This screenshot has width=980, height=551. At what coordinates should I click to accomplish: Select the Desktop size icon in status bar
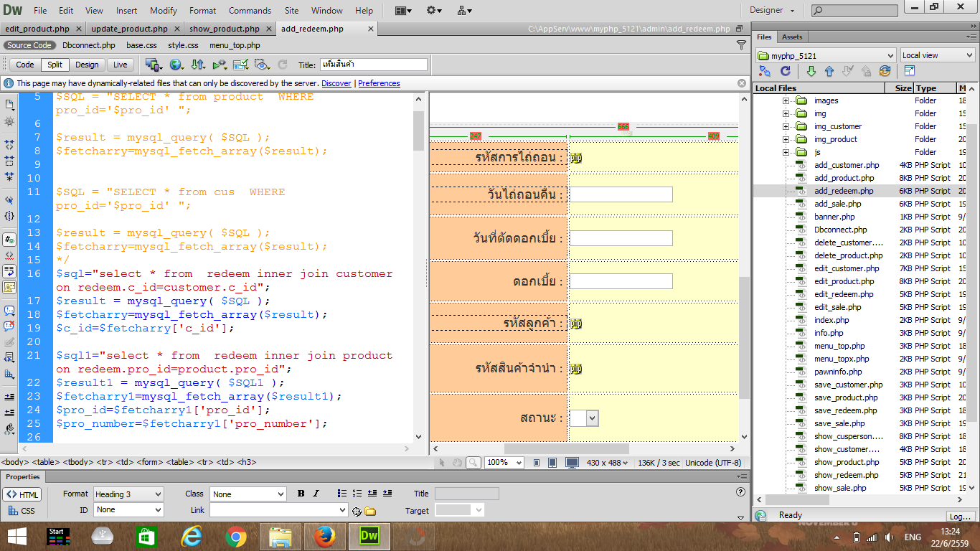[572, 463]
